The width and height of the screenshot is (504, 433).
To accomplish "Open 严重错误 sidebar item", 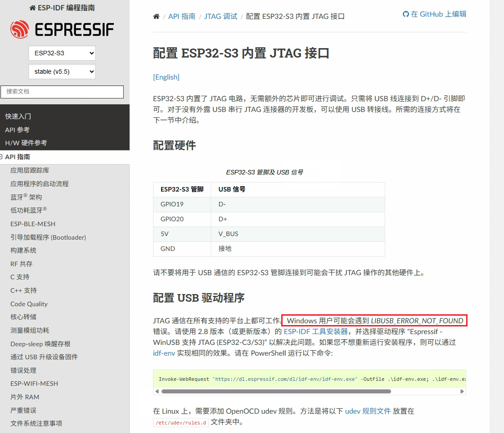I will (23, 410).
